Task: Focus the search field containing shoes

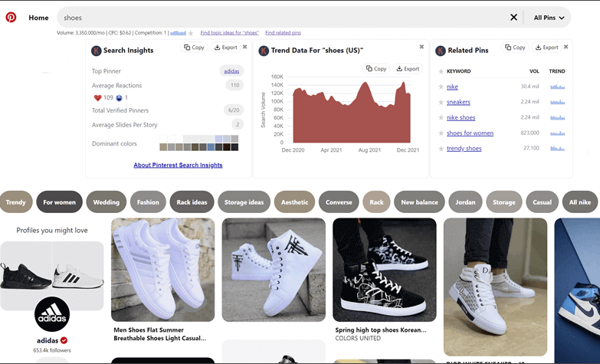Action: (x=284, y=18)
